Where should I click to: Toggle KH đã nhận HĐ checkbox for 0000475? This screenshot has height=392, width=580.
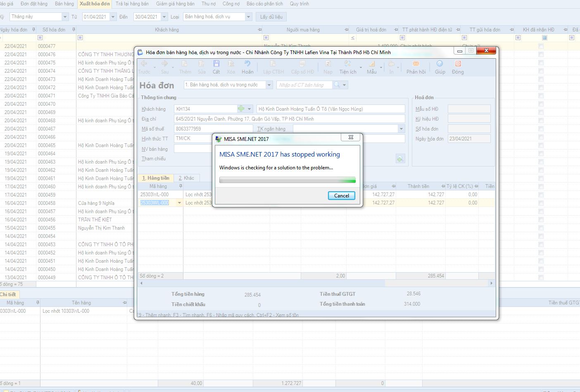coord(541,63)
